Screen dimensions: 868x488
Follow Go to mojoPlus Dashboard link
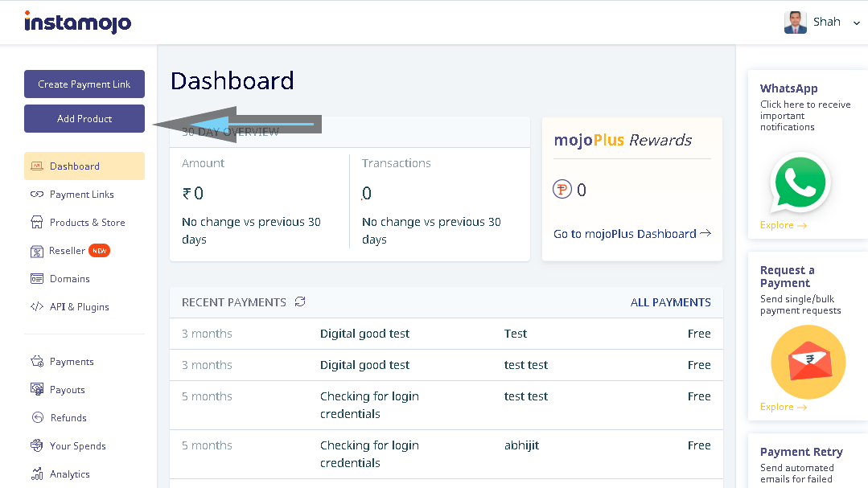pyautogui.click(x=632, y=233)
